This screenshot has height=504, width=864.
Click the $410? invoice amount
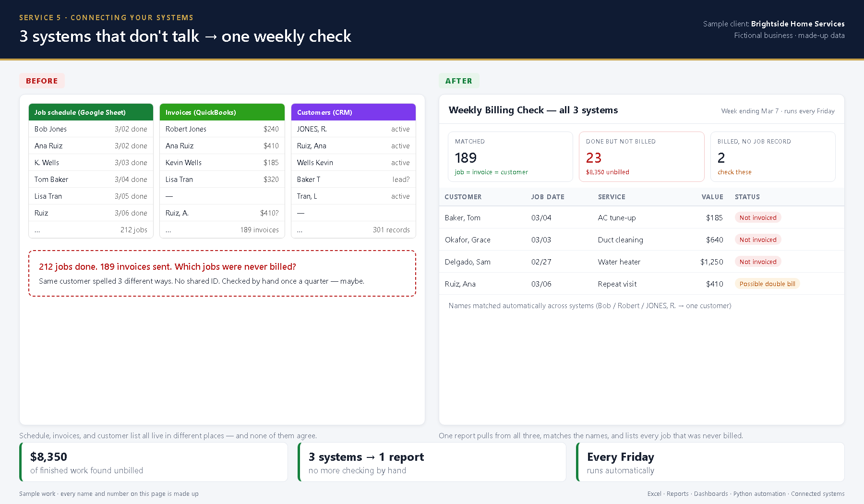pos(269,213)
